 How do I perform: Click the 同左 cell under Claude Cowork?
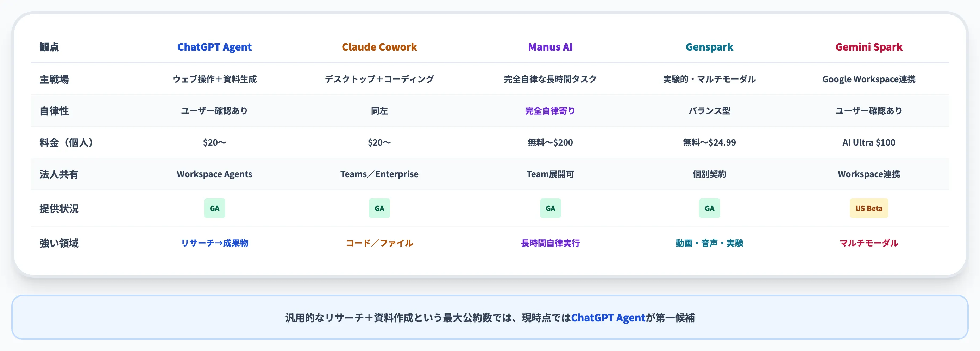379,111
